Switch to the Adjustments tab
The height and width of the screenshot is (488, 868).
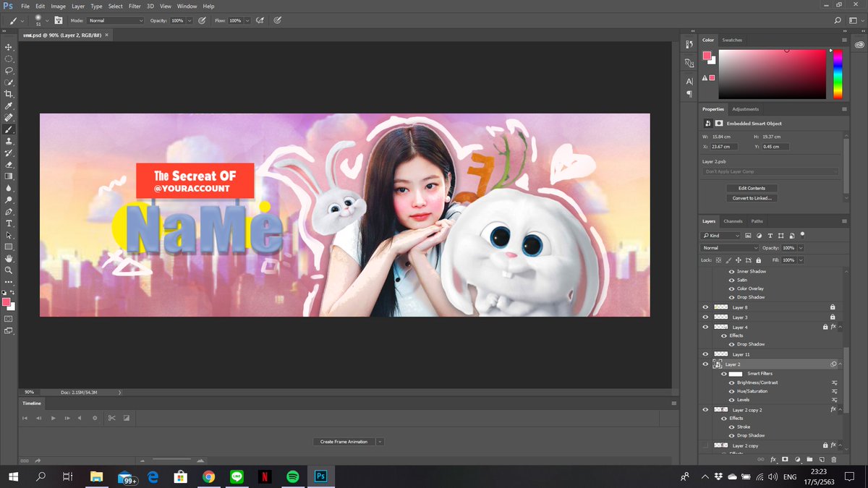point(745,109)
